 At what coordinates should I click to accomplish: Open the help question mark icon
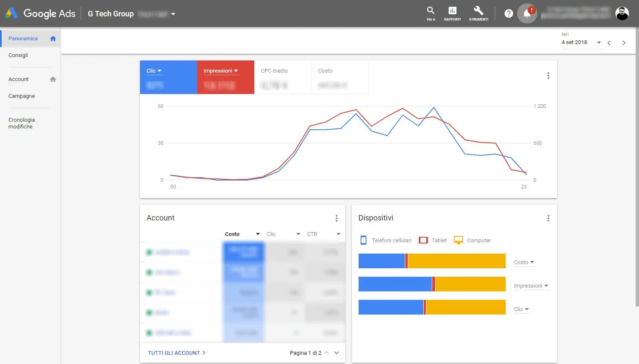point(509,13)
